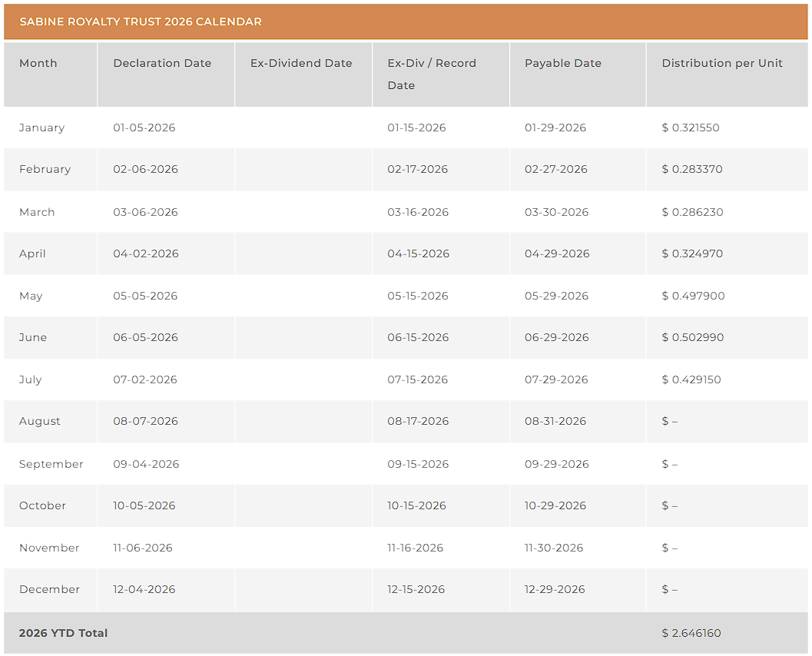Select record date 06-15-2026
Screen dimensions: 812x656
tap(419, 337)
